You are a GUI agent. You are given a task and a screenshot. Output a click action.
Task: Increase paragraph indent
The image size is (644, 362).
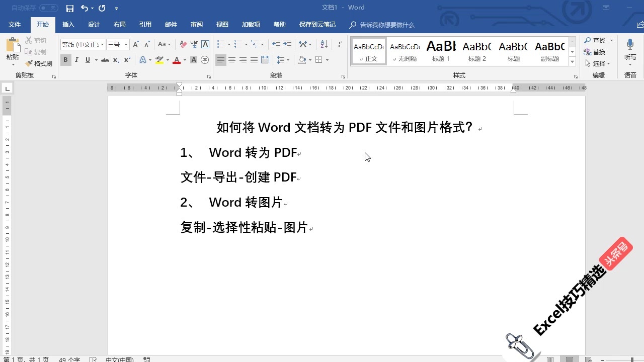287,45
